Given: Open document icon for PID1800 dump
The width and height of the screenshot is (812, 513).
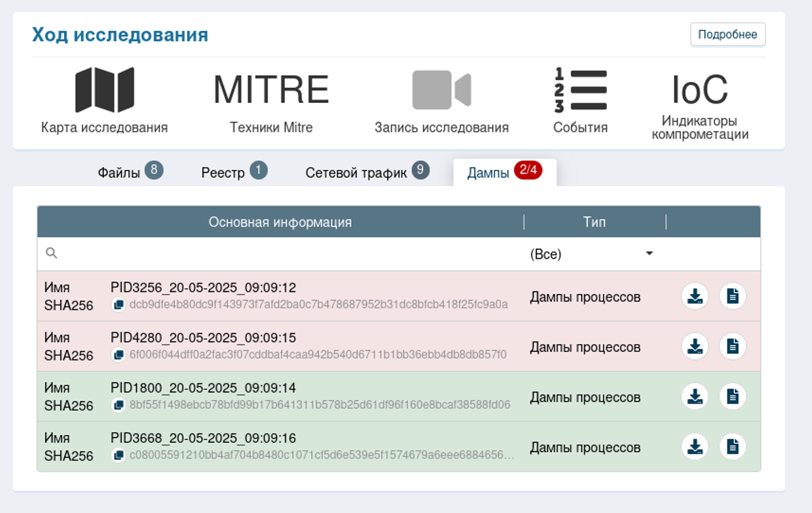Looking at the screenshot, I should click(x=733, y=396).
